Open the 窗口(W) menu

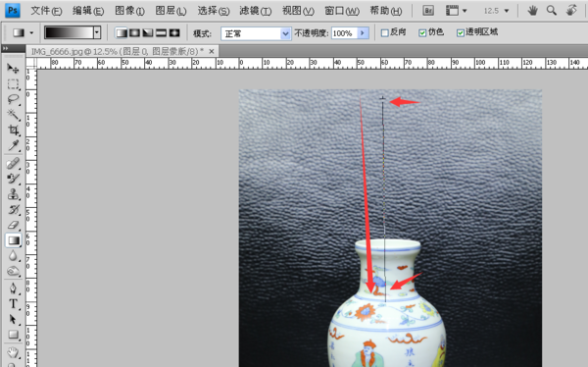coord(342,11)
